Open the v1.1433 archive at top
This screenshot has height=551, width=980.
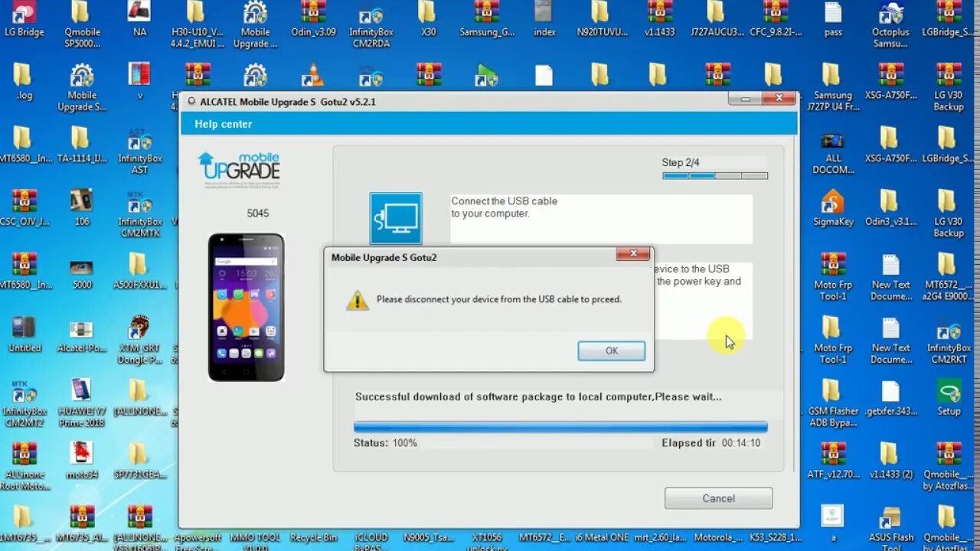(659, 20)
